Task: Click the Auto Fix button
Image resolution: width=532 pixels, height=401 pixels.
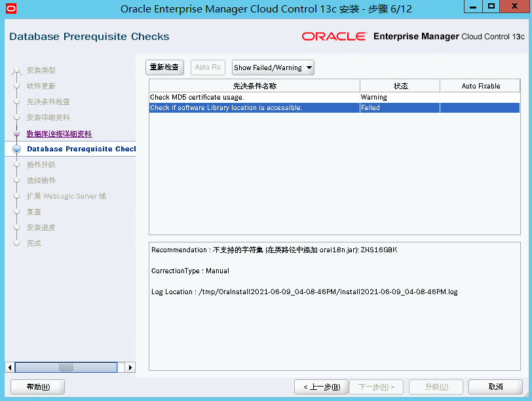Action: tap(208, 67)
